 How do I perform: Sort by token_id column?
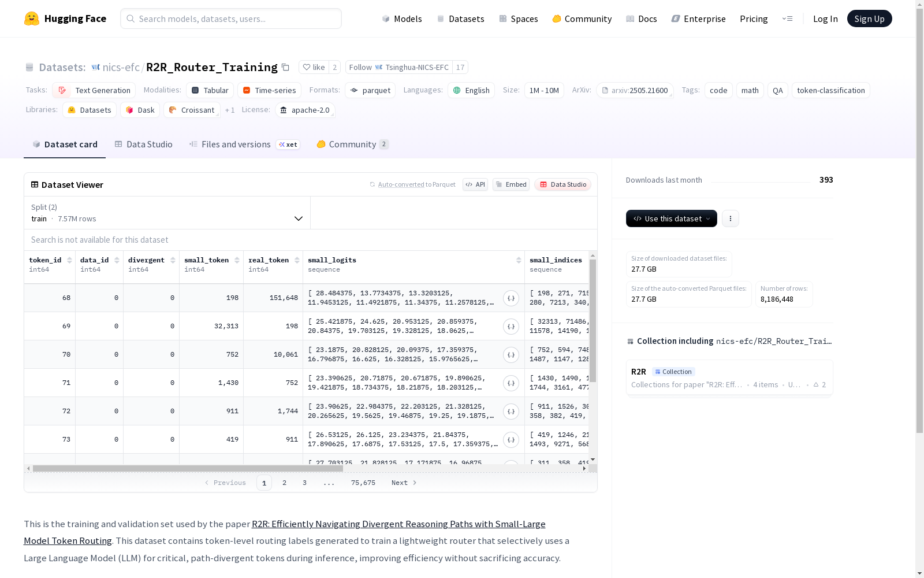coord(69,260)
